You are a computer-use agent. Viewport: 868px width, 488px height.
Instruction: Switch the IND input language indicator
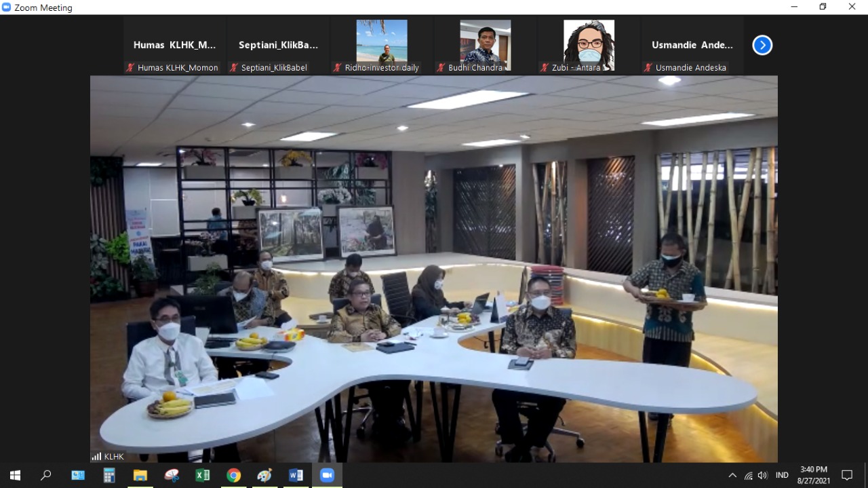pyautogui.click(x=782, y=475)
